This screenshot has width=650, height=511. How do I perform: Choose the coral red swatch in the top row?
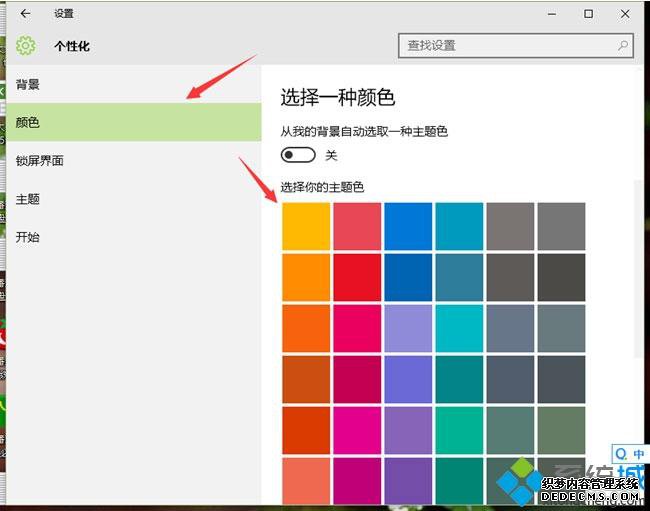357,226
